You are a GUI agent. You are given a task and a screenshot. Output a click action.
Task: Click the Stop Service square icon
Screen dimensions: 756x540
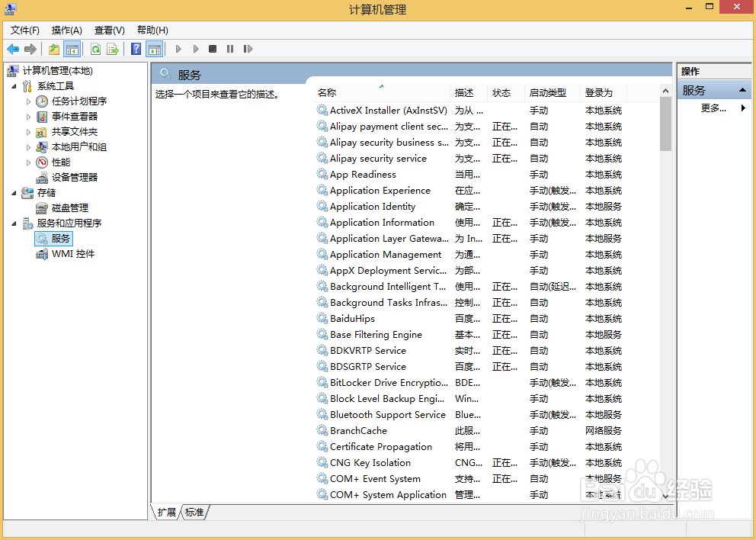point(213,49)
